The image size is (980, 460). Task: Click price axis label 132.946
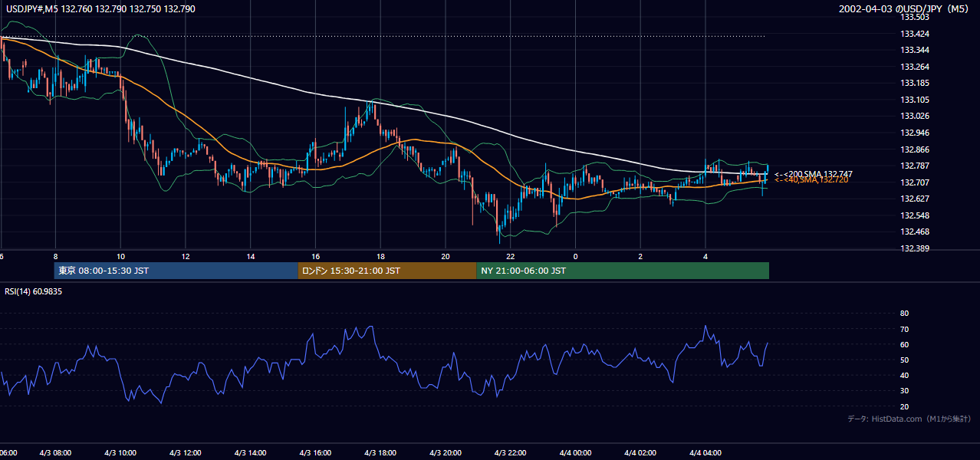914,133
